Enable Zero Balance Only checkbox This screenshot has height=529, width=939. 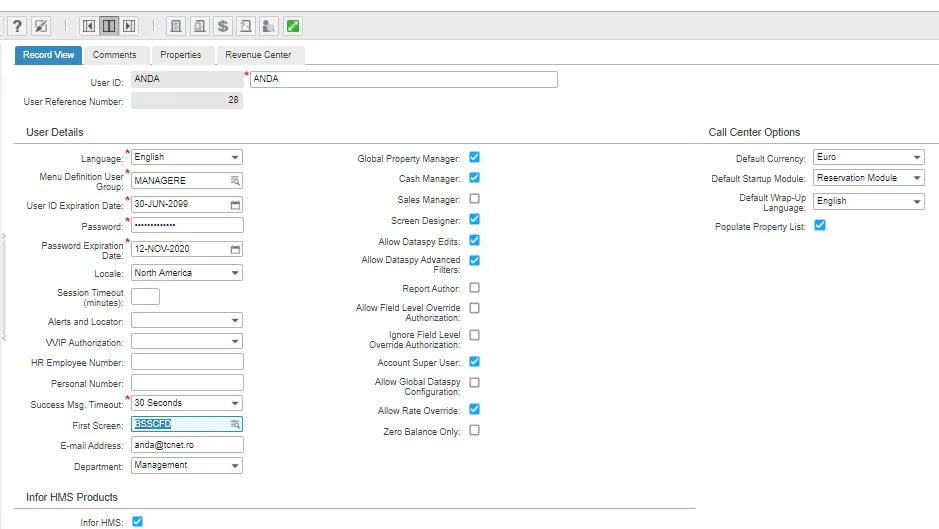point(474,430)
